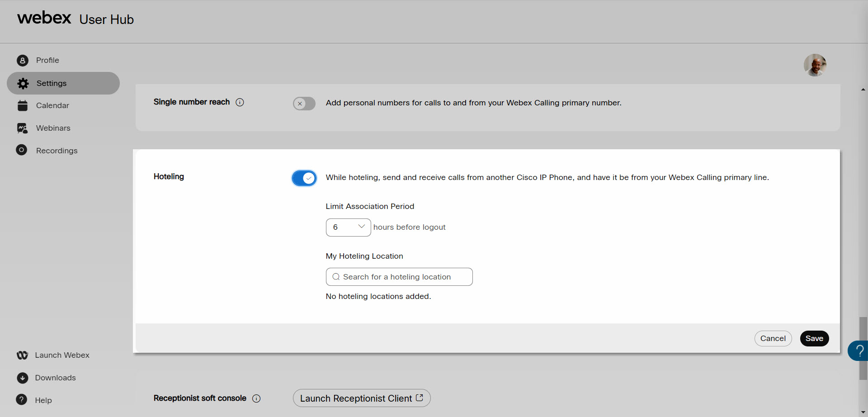Click the Help question mark icon in sidebar
The width and height of the screenshot is (868, 417).
(x=21, y=399)
